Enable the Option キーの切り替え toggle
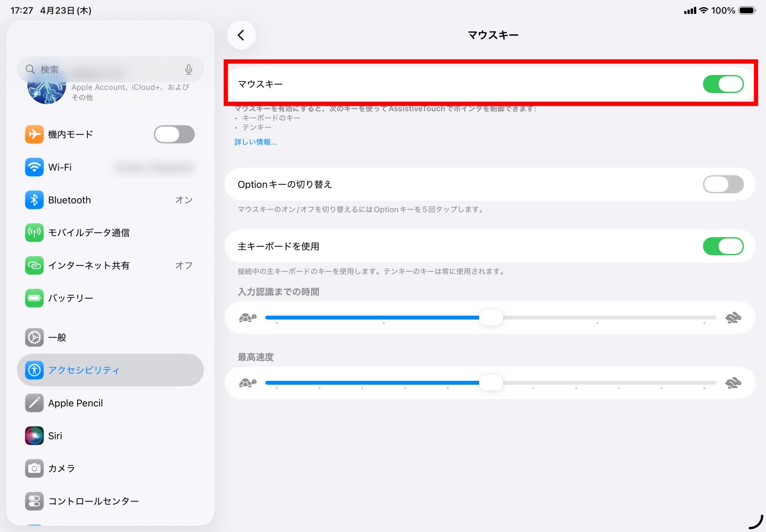 pos(723,184)
